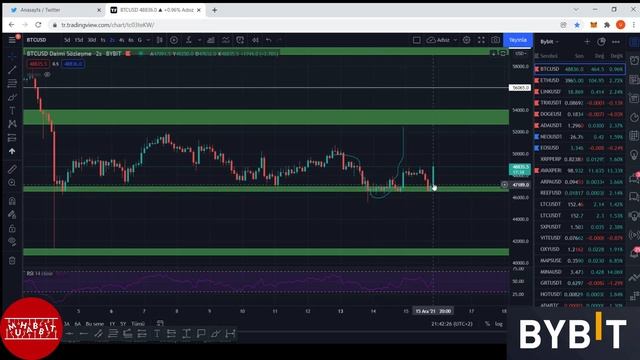The width and height of the screenshot is (640, 360).
Task: Select the up arrow icons tool
Action: coord(12,151)
